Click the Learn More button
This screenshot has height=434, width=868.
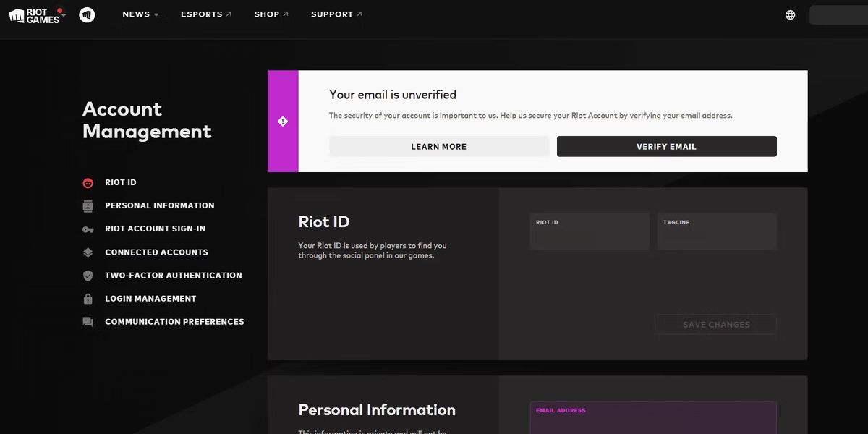[x=439, y=146]
